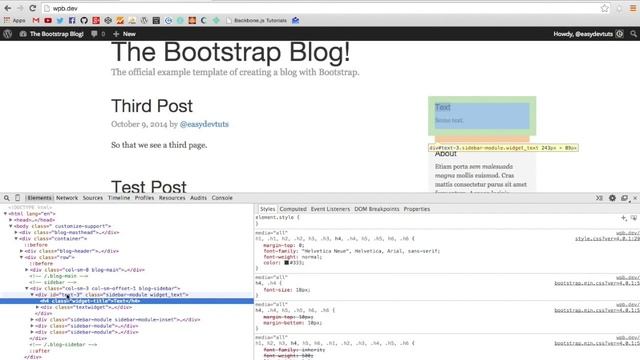The height and width of the screenshot is (360, 640).
Task: Expand the sidebar-module-inset div
Action: (x=32, y=320)
